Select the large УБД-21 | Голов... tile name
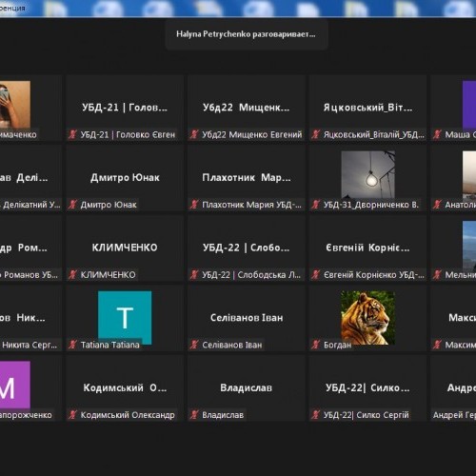The image size is (476, 476). pos(125,108)
